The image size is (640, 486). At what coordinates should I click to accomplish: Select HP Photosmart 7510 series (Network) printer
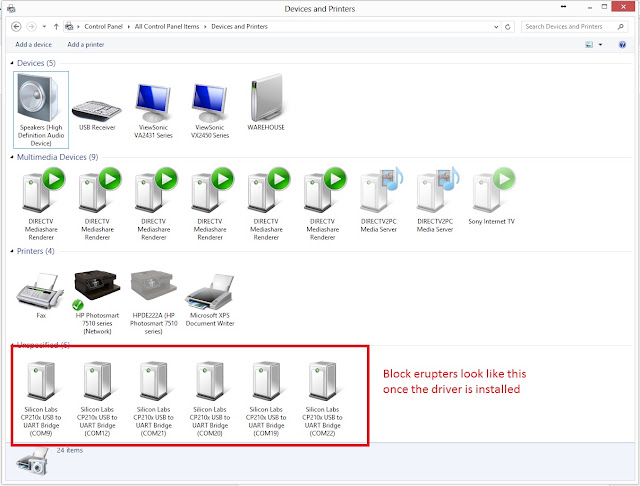pyautogui.click(x=97, y=302)
